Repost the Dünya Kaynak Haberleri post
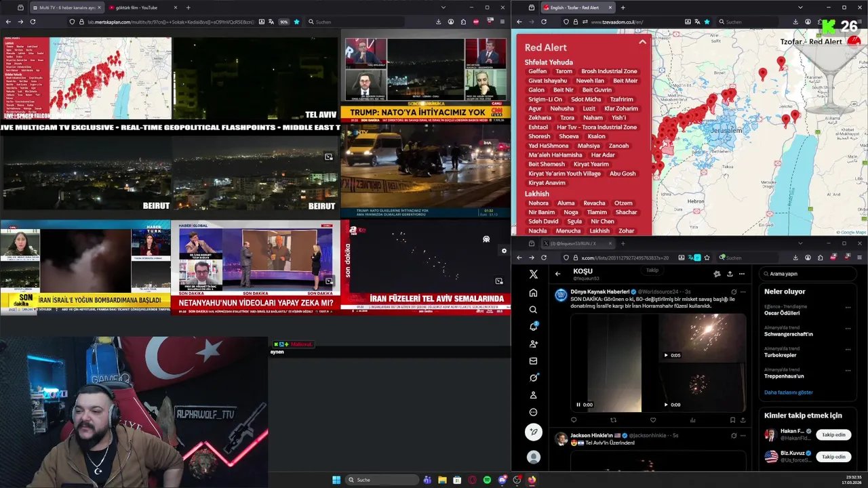The width and height of the screenshot is (868, 488). (x=614, y=420)
